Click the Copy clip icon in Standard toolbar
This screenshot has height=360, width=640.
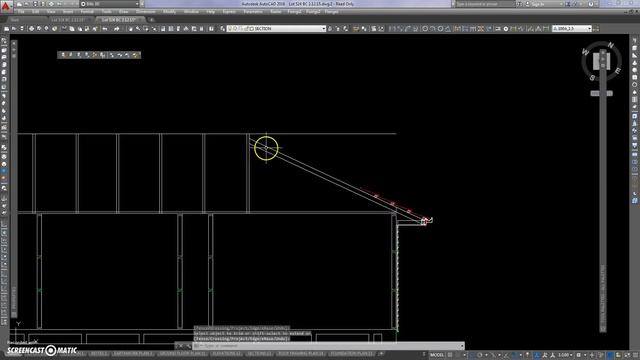tap(72, 29)
